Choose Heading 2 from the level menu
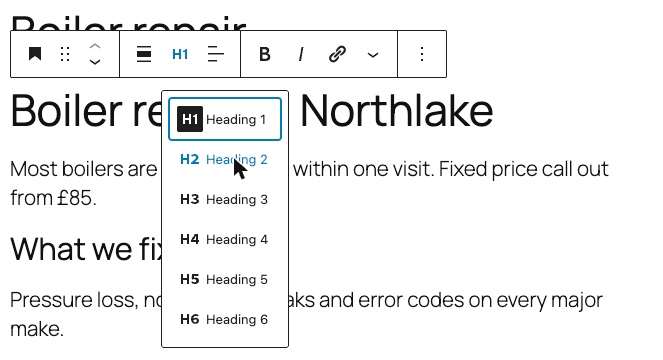This screenshot has height=360, width=663. point(225,159)
